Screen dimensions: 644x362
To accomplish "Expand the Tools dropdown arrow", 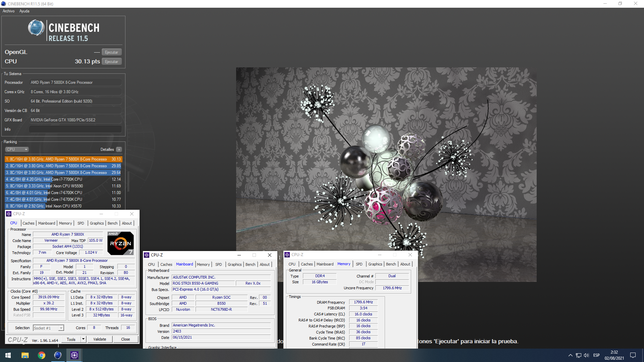I will pyautogui.click(x=84, y=340).
